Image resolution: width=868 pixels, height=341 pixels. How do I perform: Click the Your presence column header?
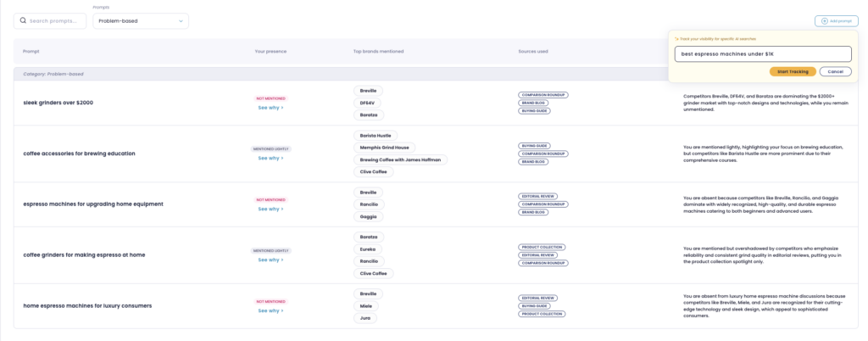pos(270,52)
